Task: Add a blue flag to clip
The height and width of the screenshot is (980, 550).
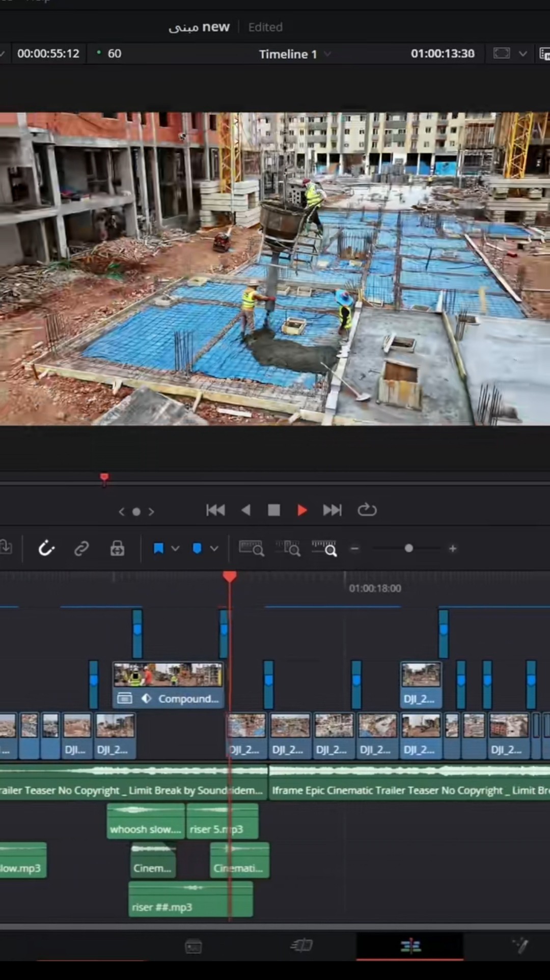Action: click(158, 549)
